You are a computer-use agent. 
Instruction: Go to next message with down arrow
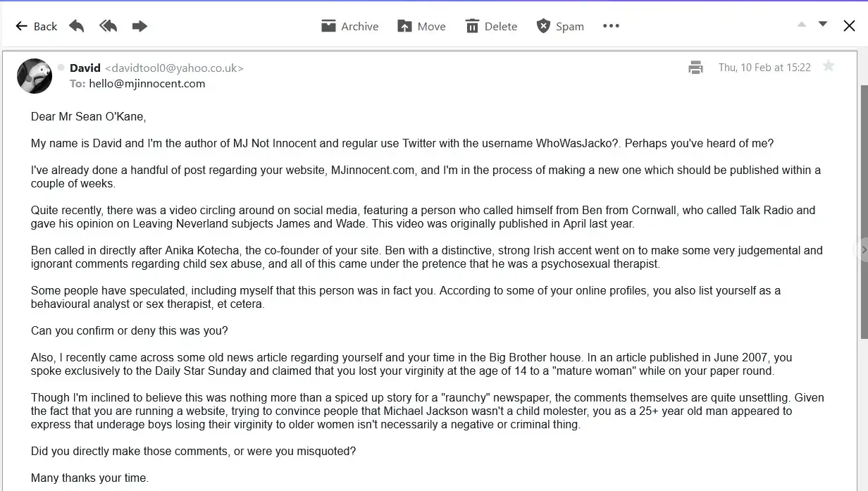pos(822,25)
